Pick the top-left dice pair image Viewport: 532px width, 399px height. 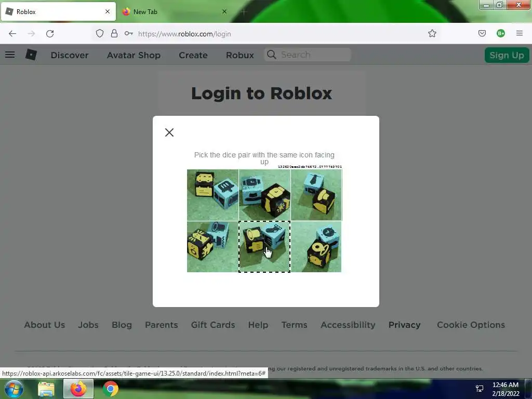(212, 195)
